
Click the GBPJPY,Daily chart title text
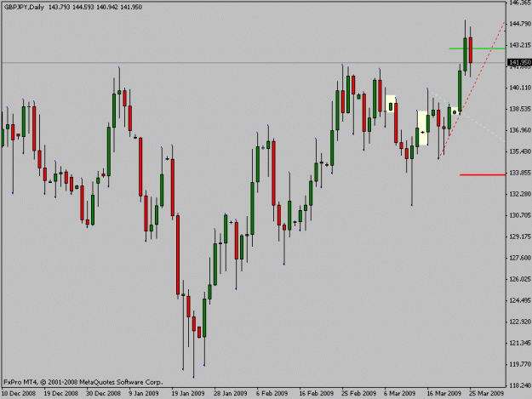[x=24, y=7]
